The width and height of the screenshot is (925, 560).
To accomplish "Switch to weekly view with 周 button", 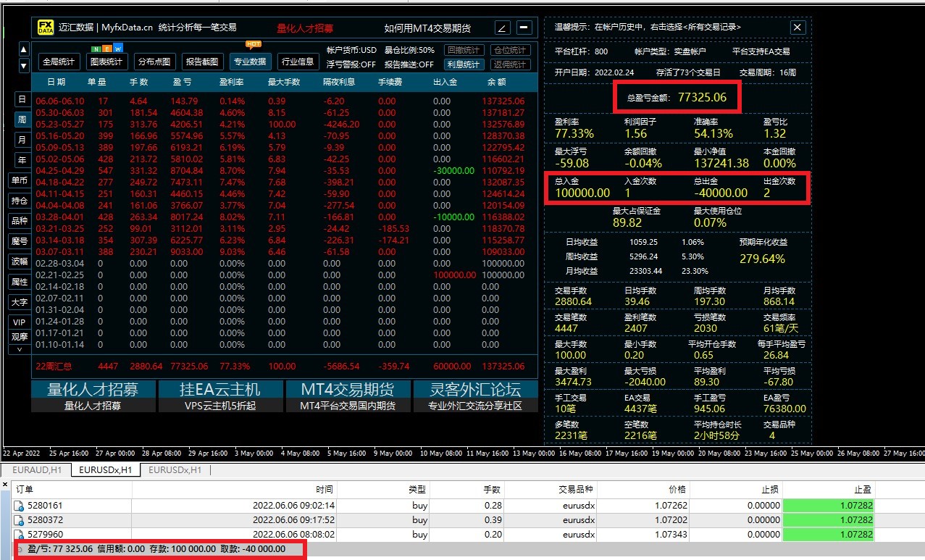I will [22, 120].
